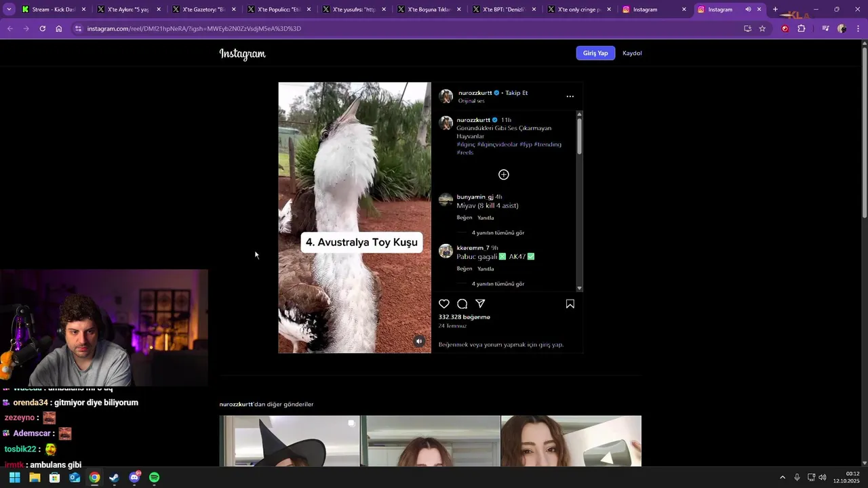Show hidden system tray icons

[783, 477]
